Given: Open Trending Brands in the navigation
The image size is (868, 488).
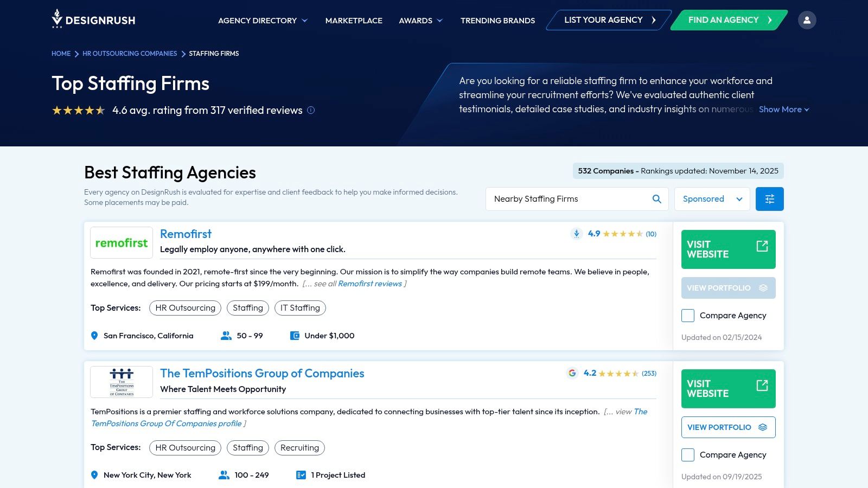Looking at the screenshot, I should [x=497, y=21].
